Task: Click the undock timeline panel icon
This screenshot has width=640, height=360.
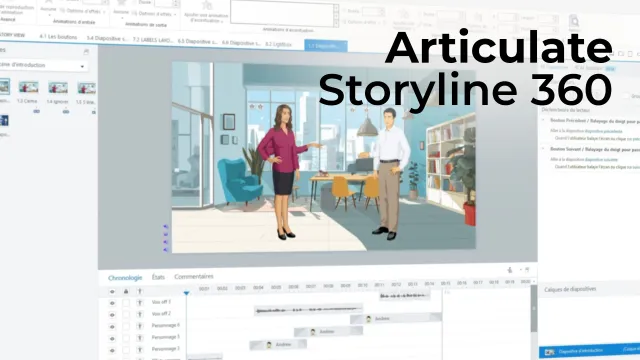Action: (527, 270)
